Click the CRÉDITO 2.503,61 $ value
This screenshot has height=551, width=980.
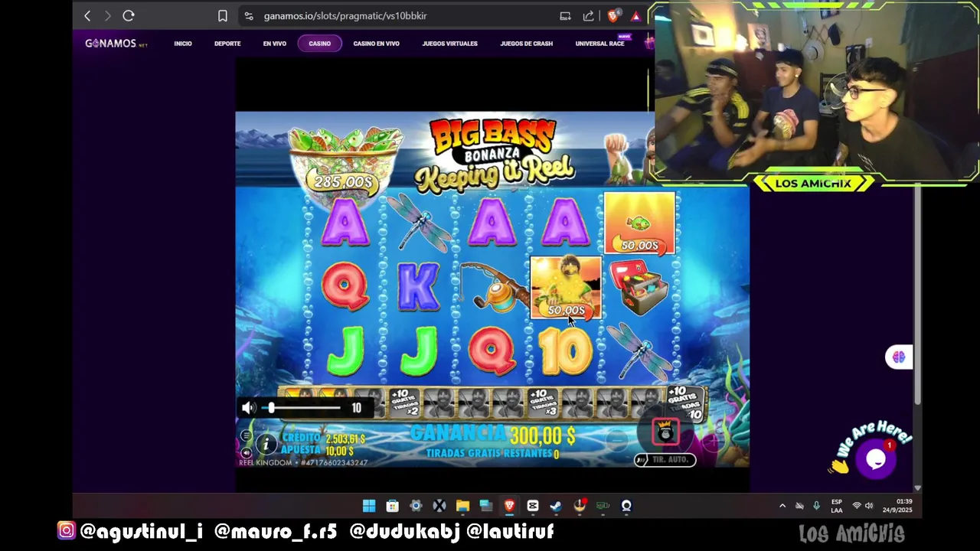point(345,439)
